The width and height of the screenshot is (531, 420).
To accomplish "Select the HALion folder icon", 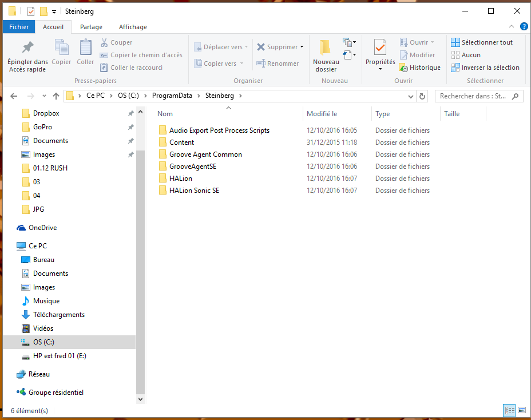I will tap(163, 179).
